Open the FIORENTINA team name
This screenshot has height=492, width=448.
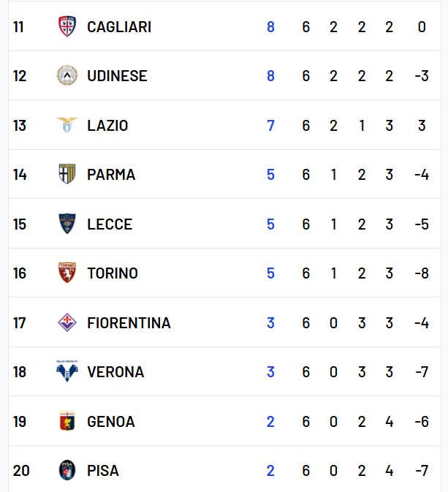point(129,323)
